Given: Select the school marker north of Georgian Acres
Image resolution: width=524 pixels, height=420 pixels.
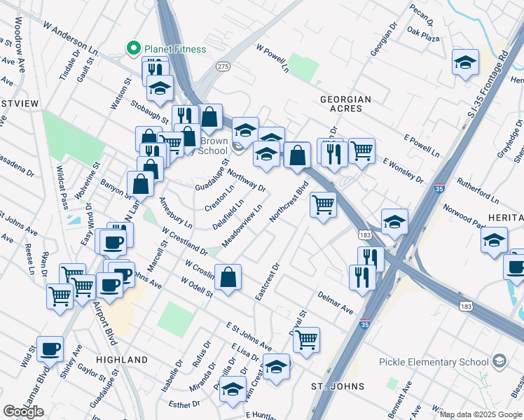Looking at the screenshot, I should 465,63.
